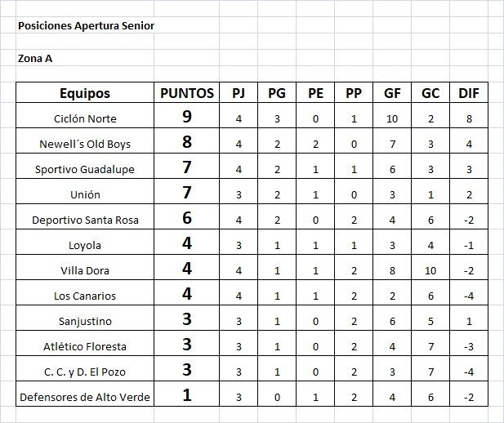
Task: Select the DIF header cell
Action: [x=469, y=93]
